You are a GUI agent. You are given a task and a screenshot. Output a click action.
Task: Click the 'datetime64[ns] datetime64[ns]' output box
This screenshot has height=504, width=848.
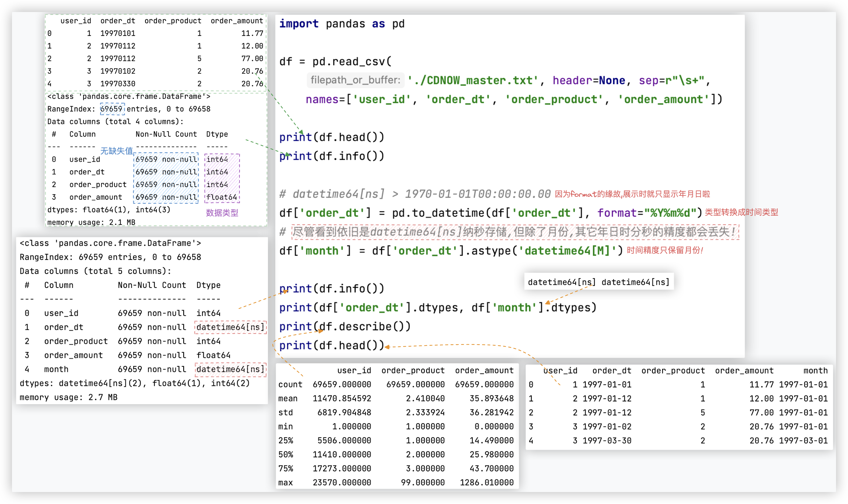[598, 282]
